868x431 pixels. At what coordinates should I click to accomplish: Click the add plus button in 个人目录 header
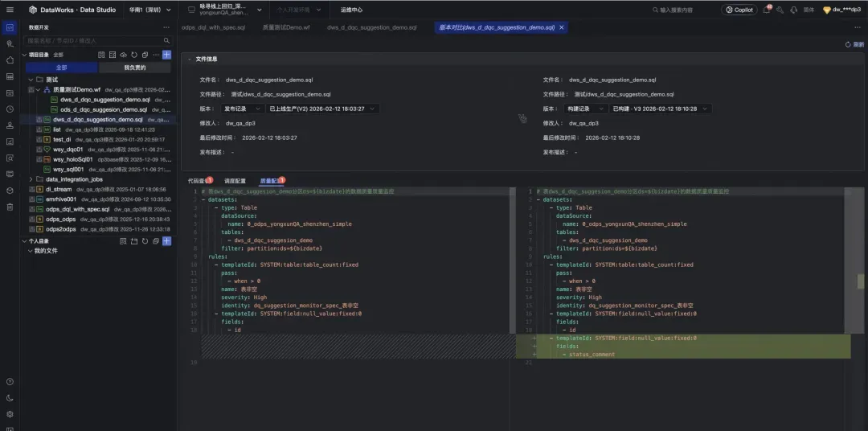tap(166, 241)
